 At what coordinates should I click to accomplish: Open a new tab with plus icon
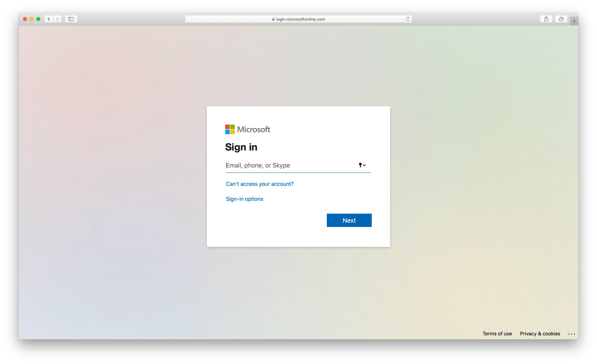[574, 21]
